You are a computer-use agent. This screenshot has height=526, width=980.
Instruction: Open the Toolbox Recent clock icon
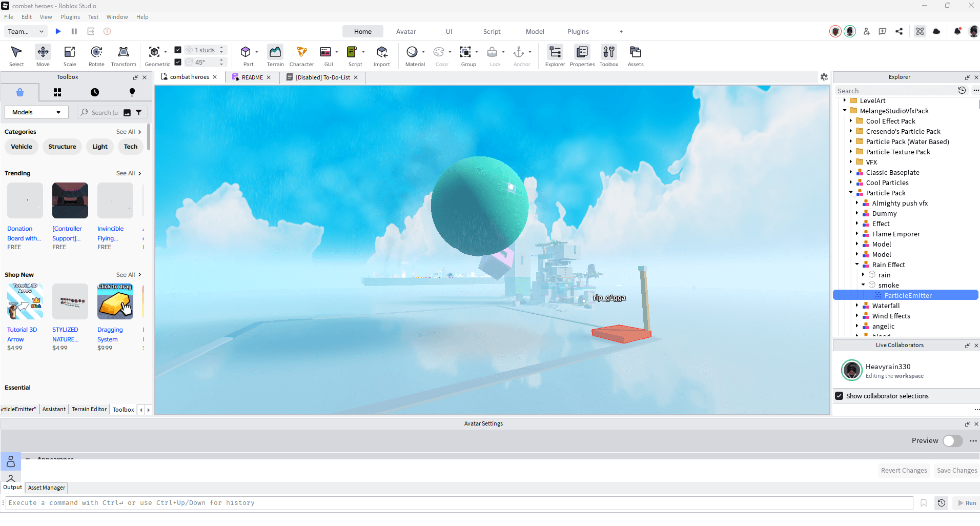pos(95,92)
